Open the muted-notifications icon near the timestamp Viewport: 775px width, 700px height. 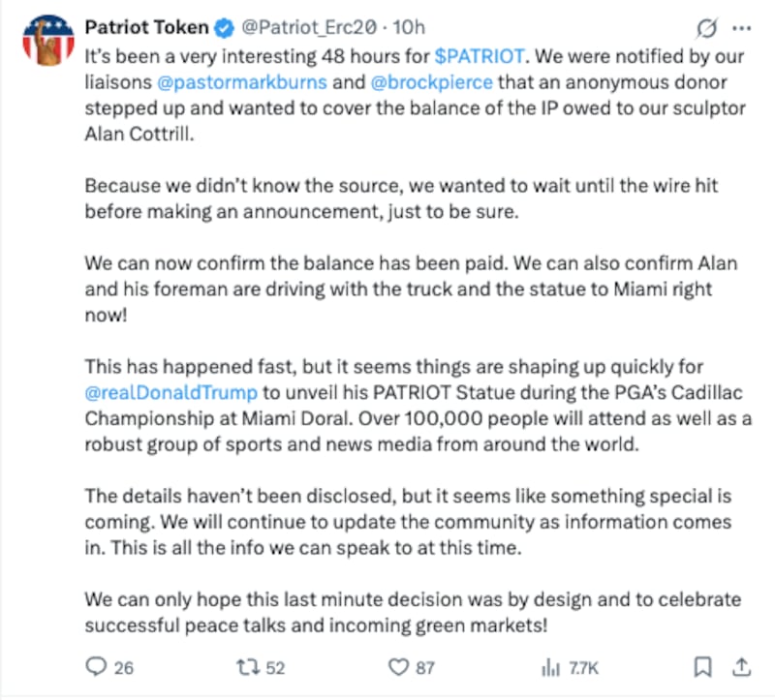[706, 27]
